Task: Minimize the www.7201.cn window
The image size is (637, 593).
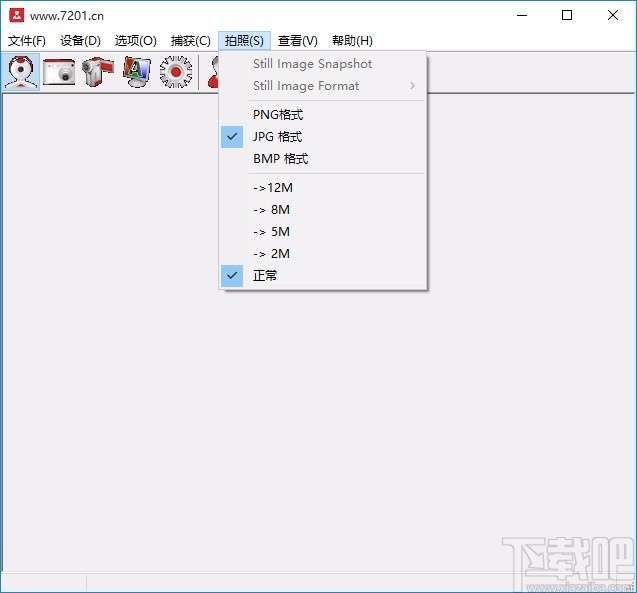Action: click(x=522, y=15)
